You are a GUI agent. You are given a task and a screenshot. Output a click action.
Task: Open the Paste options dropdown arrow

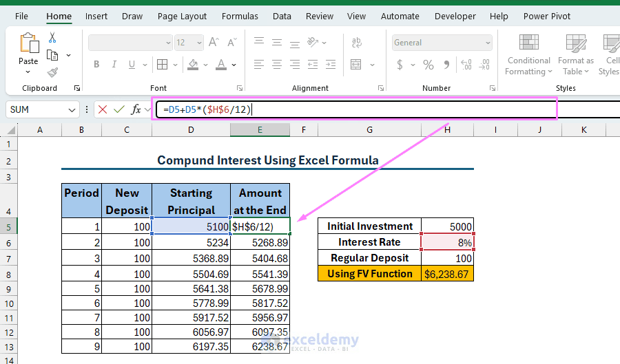tap(28, 72)
